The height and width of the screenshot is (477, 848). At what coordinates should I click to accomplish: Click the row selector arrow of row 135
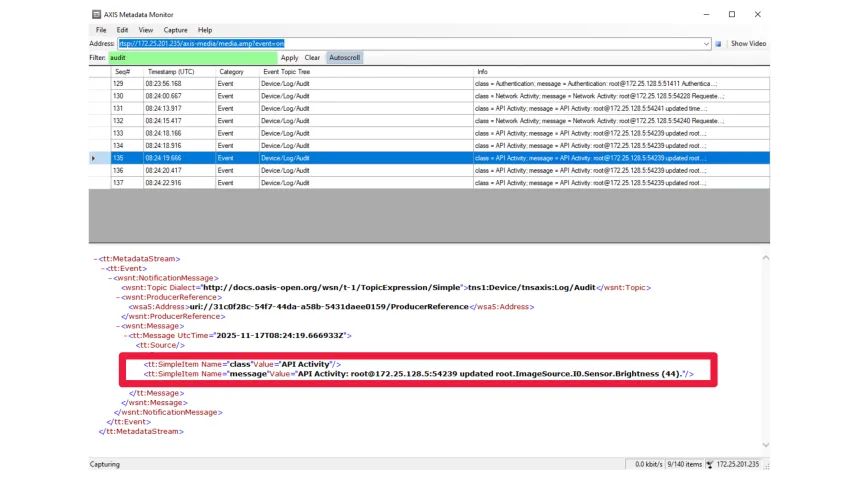tap(94, 158)
